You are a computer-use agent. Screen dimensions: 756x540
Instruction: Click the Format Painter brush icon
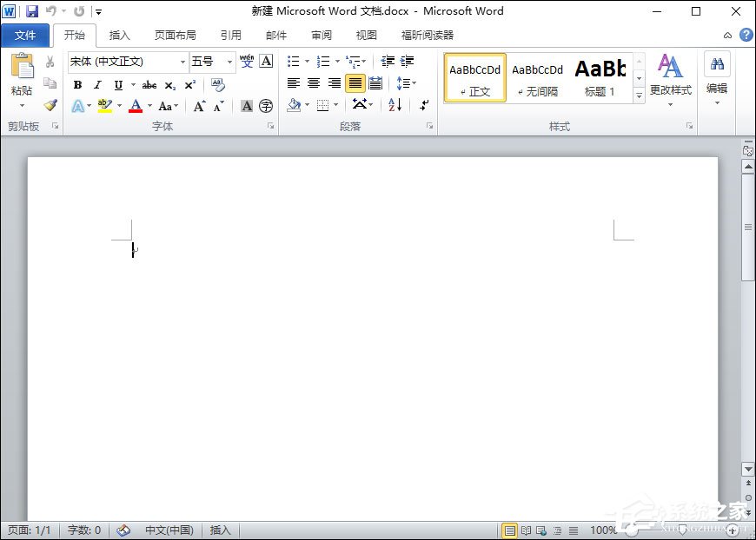point(50,105)
